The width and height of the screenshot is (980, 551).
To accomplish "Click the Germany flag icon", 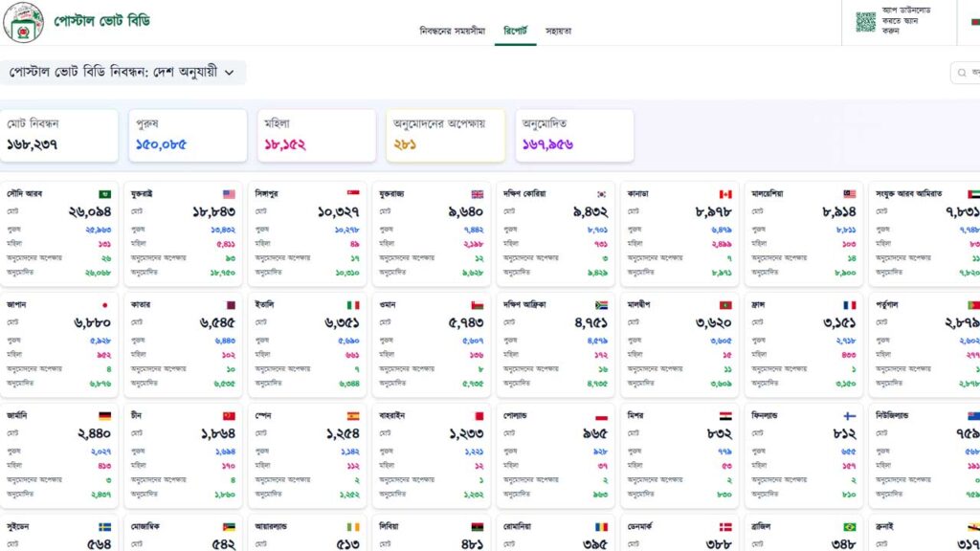I will point(104,416).
